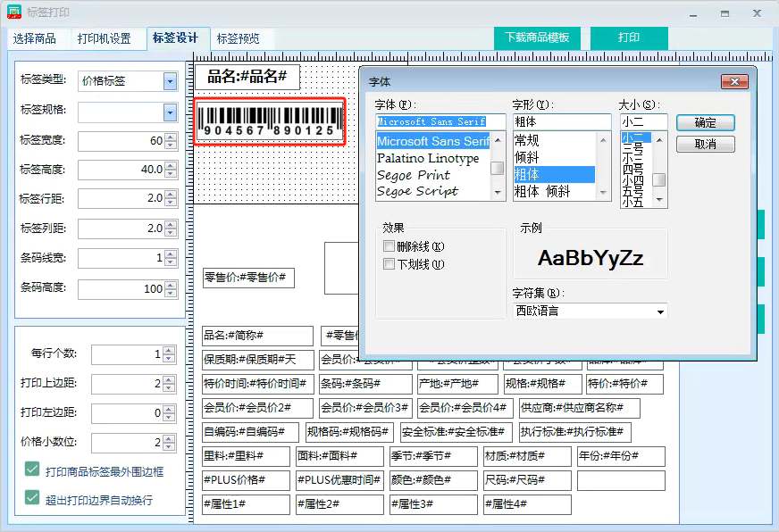779x532 pixels.
Task: Click the 标签行距 stepper arrows
Action: (x=171, y=198)
